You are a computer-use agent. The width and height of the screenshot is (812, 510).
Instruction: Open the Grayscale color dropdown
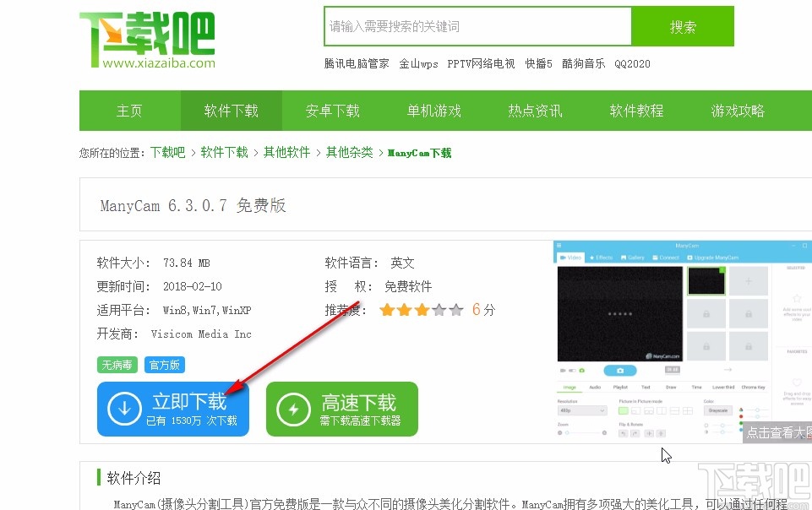point(718,410)
